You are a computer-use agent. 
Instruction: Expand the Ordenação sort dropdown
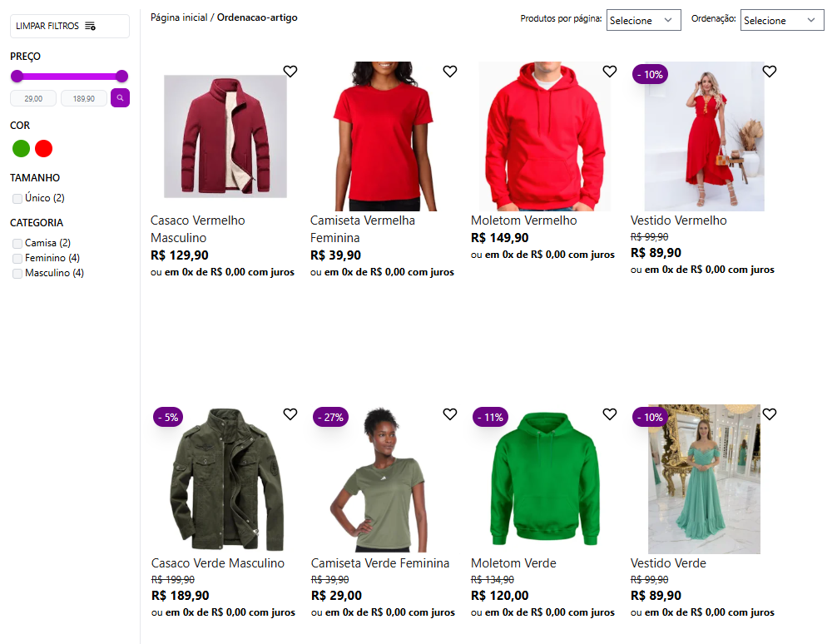click(782, 21)
